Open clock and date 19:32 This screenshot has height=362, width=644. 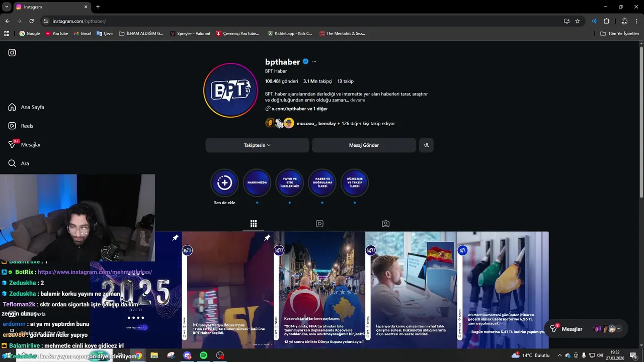[x=615, y=355]
